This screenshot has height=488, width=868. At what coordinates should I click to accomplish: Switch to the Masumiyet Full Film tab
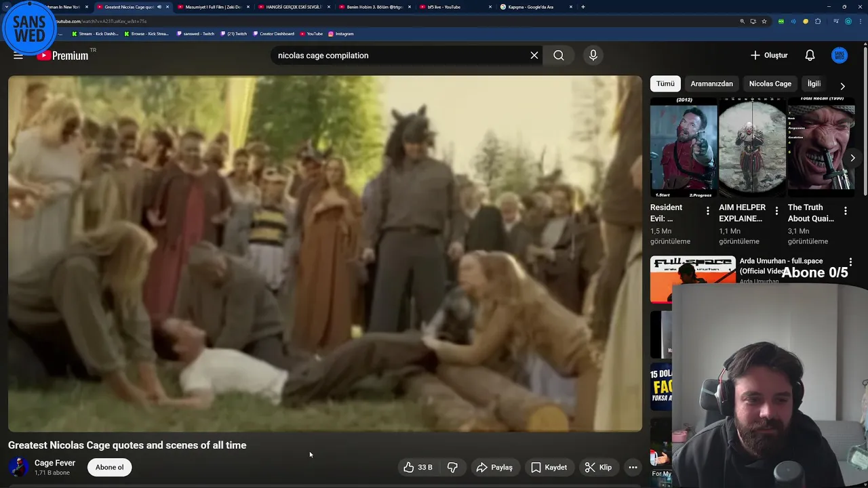coord(214,7)
